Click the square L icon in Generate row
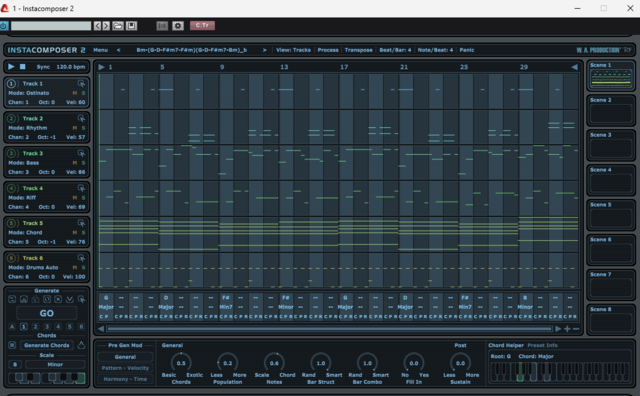This screenshot has height=396, width=640. [47, 299]
